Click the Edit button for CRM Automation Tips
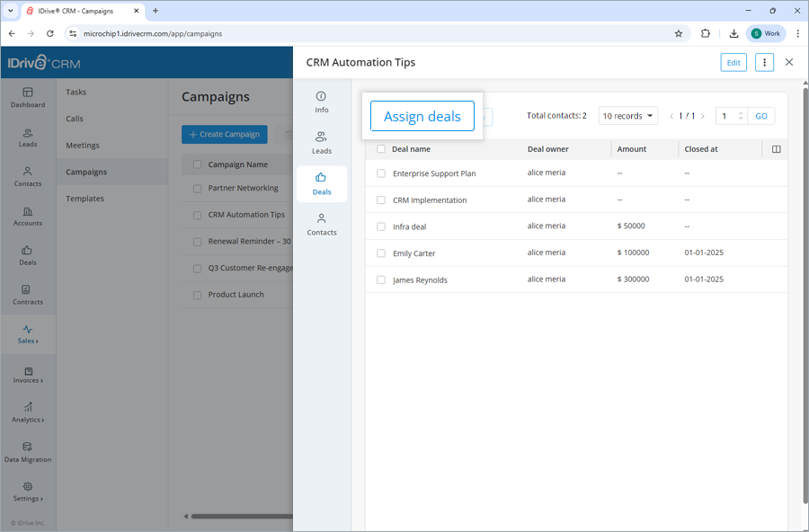This screenshot has width=809, height=532. tap(733, 62)
